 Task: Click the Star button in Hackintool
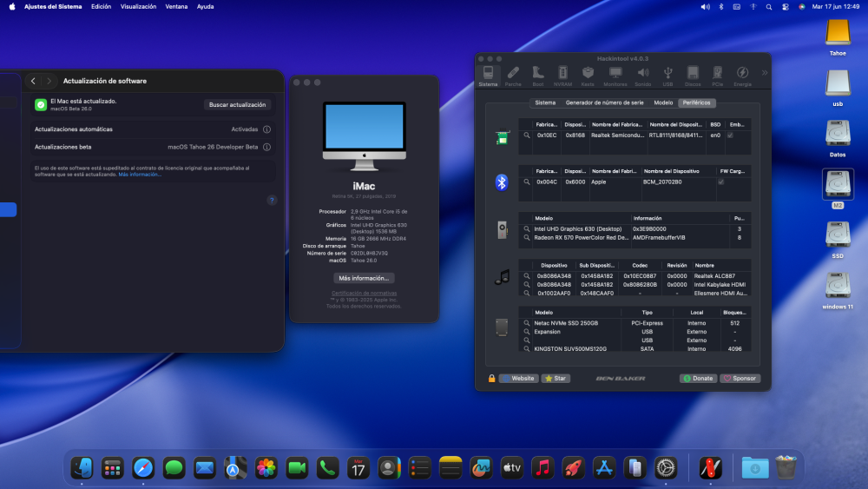pyautogui.click(x=556, y=378)
